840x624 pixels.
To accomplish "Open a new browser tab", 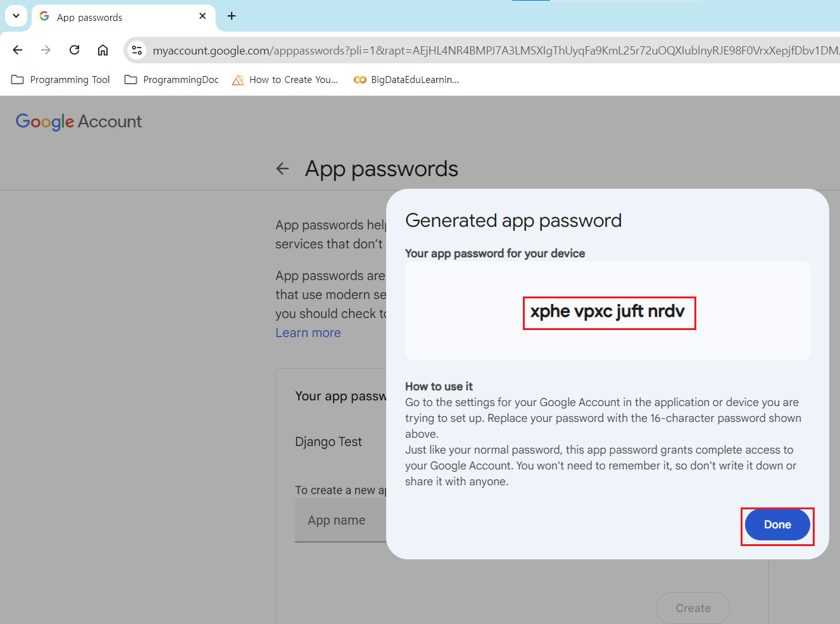I will coord(232,16).
